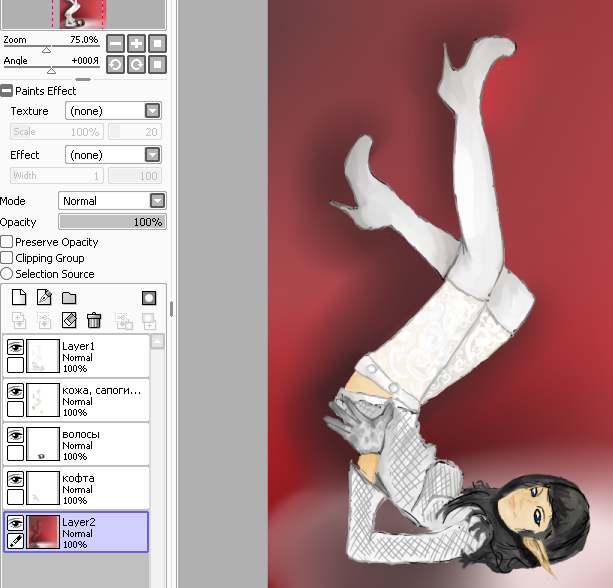Screen dimensions: 613x588
Task: Toggle link box on кофта layer
Action: [x=15, y=497]
